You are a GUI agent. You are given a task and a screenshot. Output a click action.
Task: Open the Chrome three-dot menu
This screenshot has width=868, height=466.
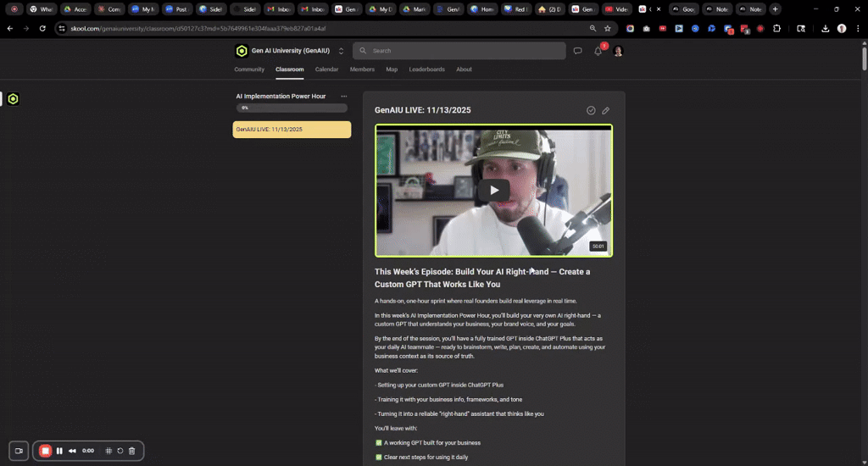pos(858,28)
